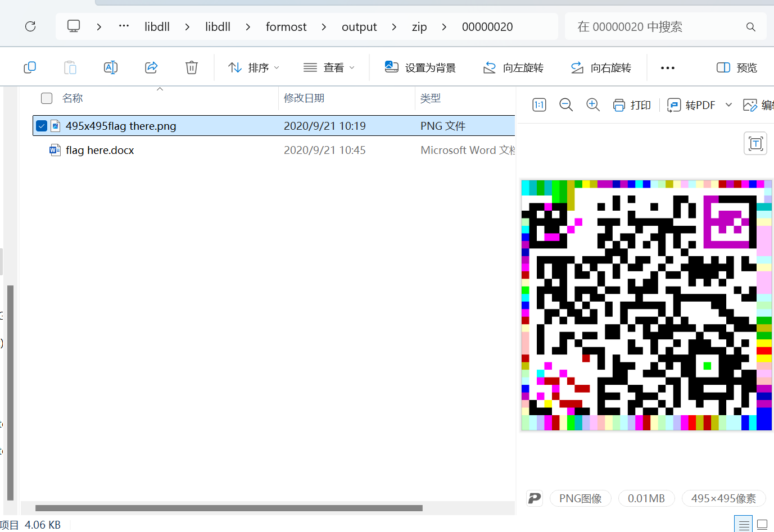Expand the dropdown arrow next to 转PDF
774x532 pixels.
729,105
